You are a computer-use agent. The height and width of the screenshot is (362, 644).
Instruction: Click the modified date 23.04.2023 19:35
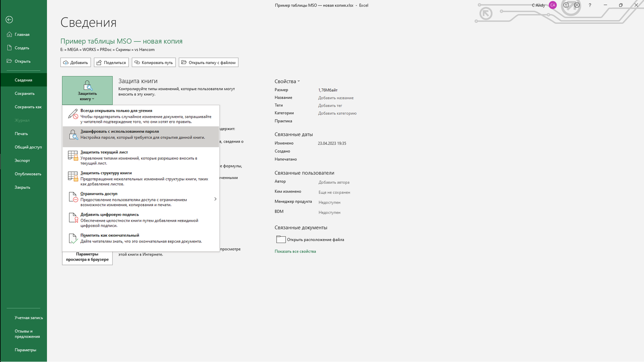point(332,143)
